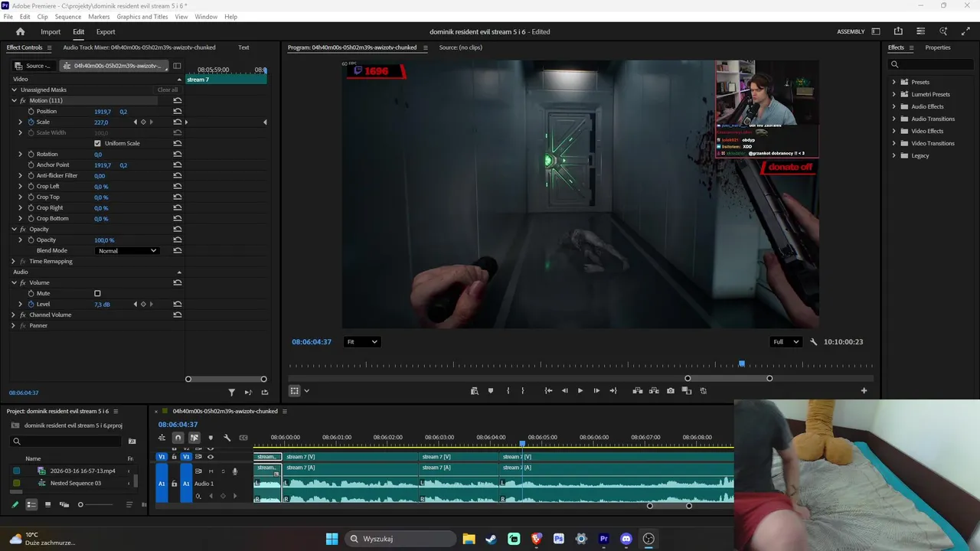980x551 pixels.
Task: Mark In point in the Program monitor
Action: (508, 391)
